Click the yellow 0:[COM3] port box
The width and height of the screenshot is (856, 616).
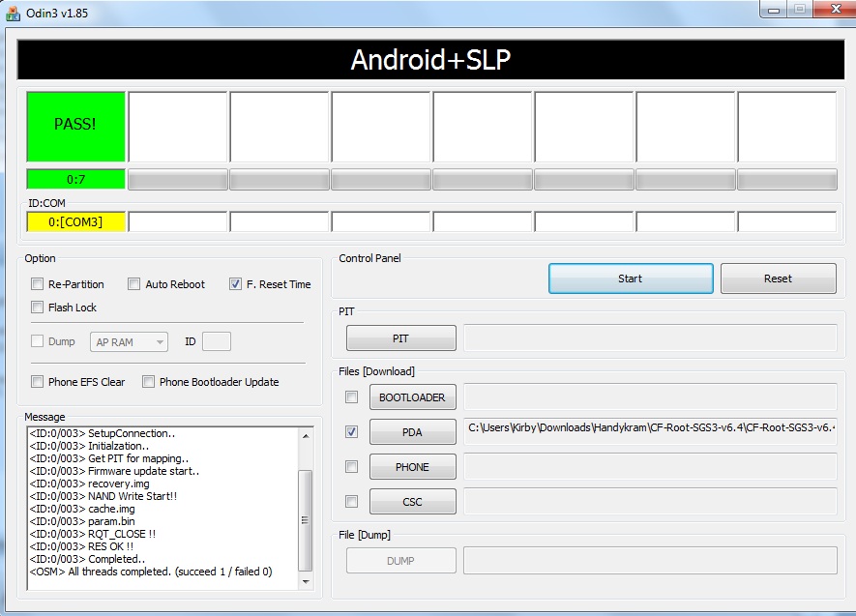75,221
